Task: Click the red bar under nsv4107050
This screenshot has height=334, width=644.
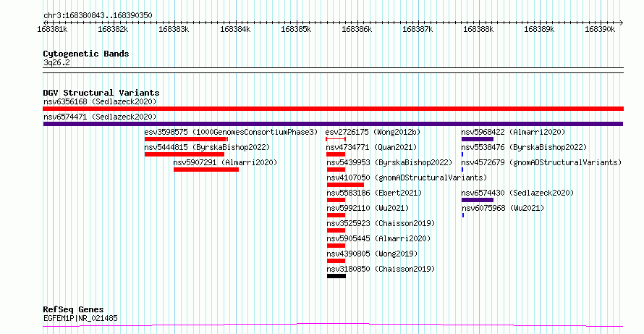Action: (x=345, y=185)
